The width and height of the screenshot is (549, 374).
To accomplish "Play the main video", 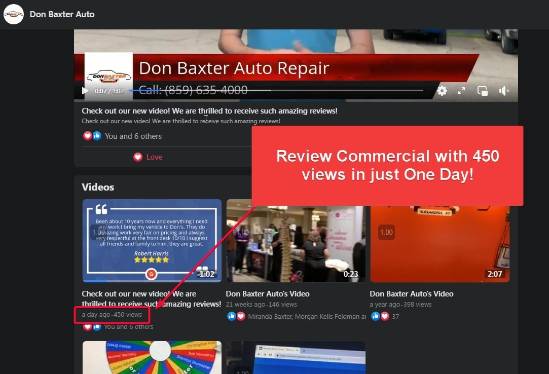I will (84, 91).
